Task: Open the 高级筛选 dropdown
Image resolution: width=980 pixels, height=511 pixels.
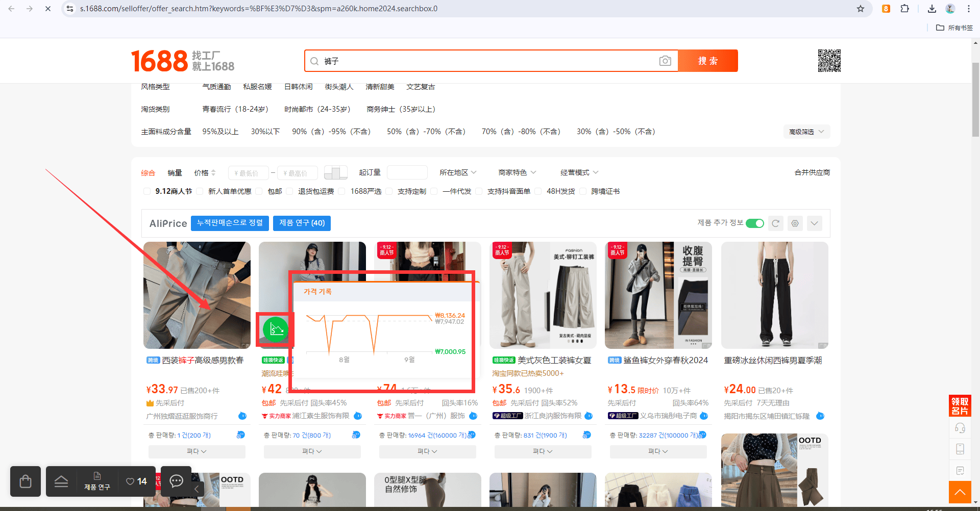Action: tap(806, 132)
